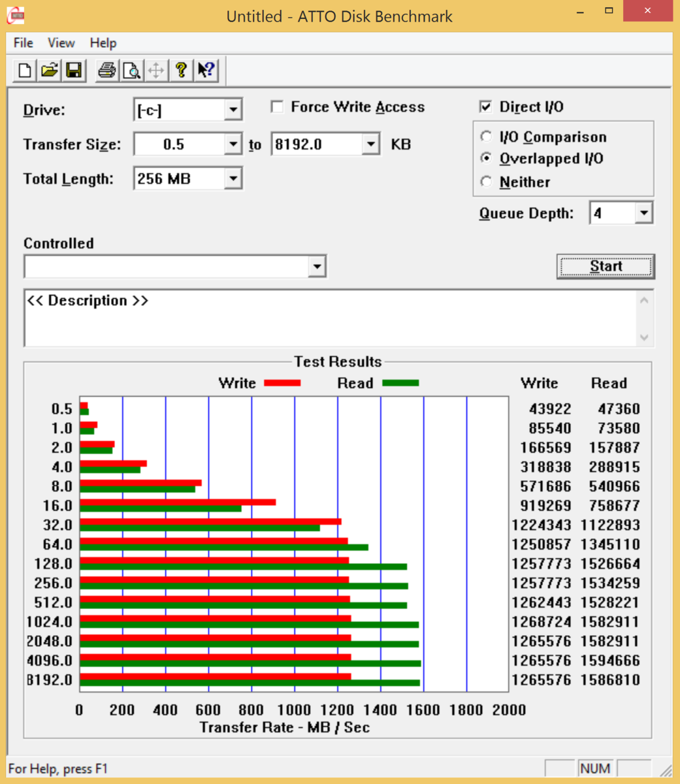Click the green Read bar for 4096.0
The height and width of the screenshot is (784, 680).
coord(250,664)
